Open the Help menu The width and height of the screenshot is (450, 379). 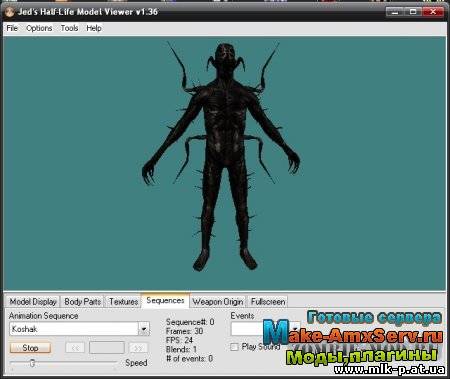tap(94, 28)
